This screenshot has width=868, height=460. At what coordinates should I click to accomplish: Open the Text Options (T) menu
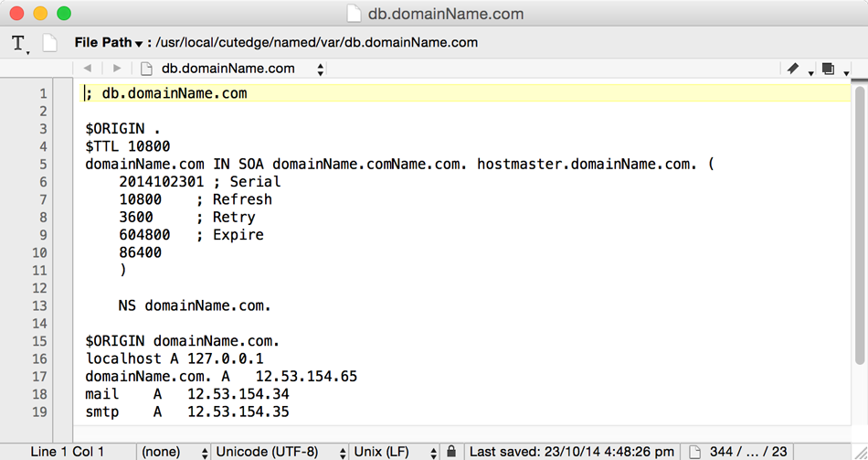pos(19,43)
